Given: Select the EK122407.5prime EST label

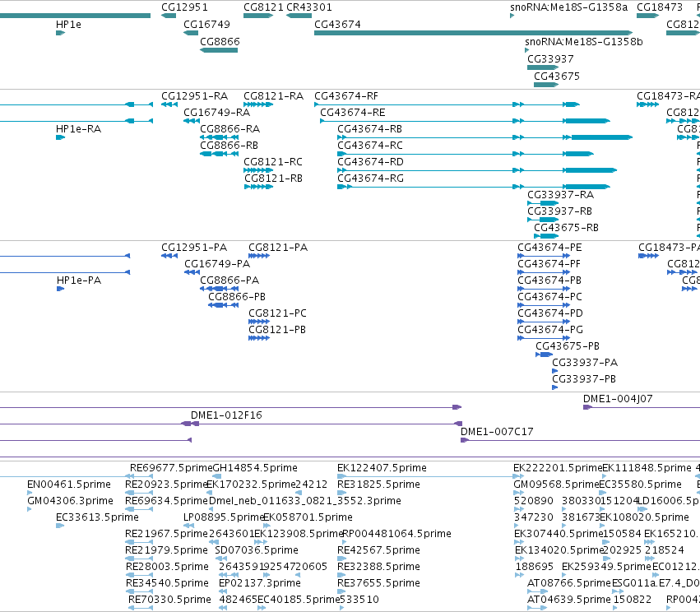Looking at the screenshot, I should pyautogui.click(x=382, y=468).
